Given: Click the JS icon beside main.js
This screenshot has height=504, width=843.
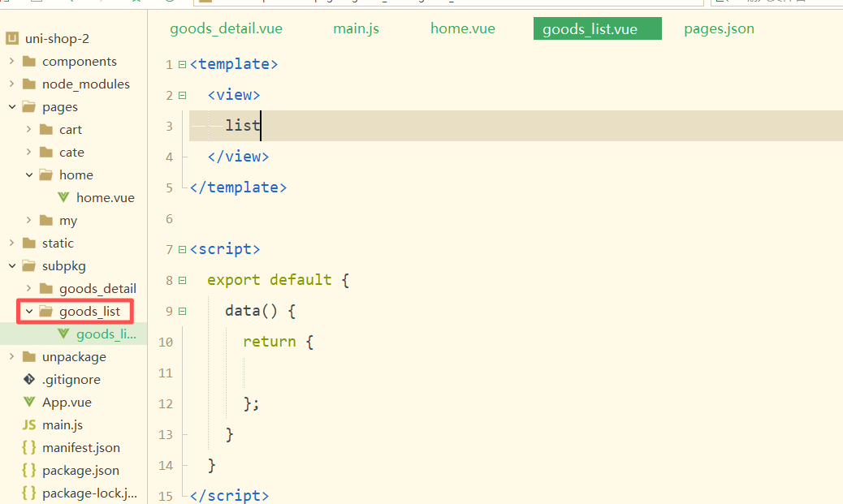Looking at the screenshot, I should (x=29, y=425).
